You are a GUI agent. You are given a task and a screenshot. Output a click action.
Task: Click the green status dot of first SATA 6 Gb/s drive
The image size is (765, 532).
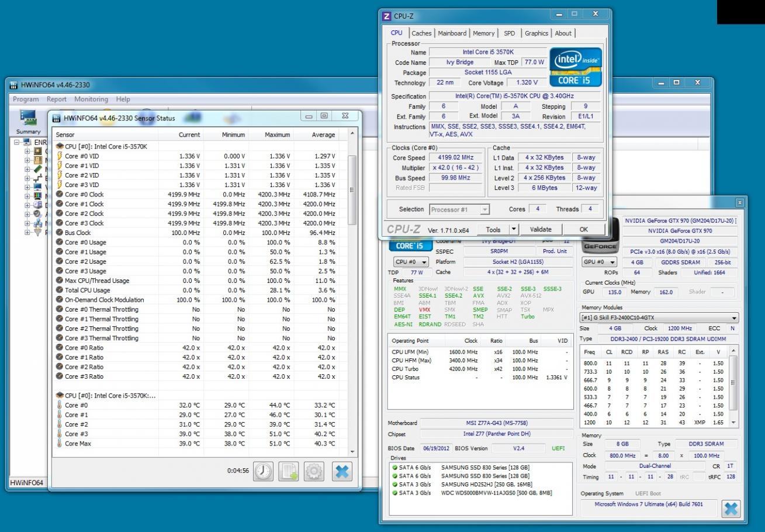point(394,468)
